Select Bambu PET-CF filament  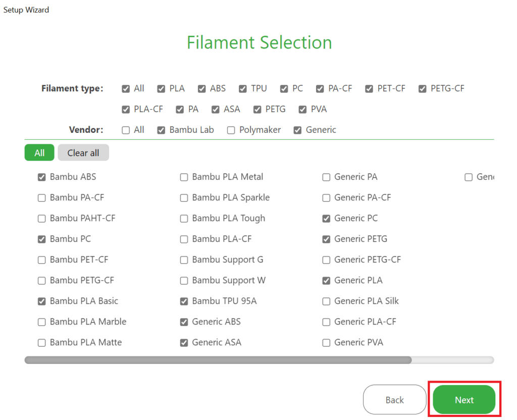tap(41, 260)
